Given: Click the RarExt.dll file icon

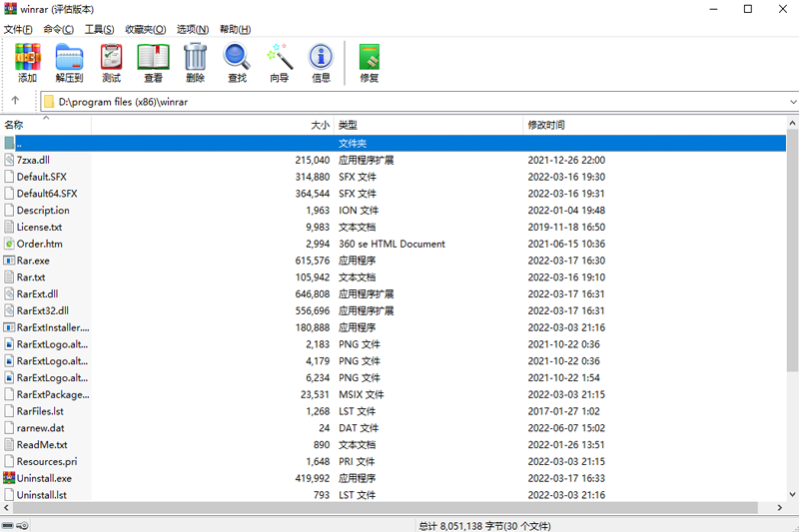Looking at the screenshot, I should 9,293.
